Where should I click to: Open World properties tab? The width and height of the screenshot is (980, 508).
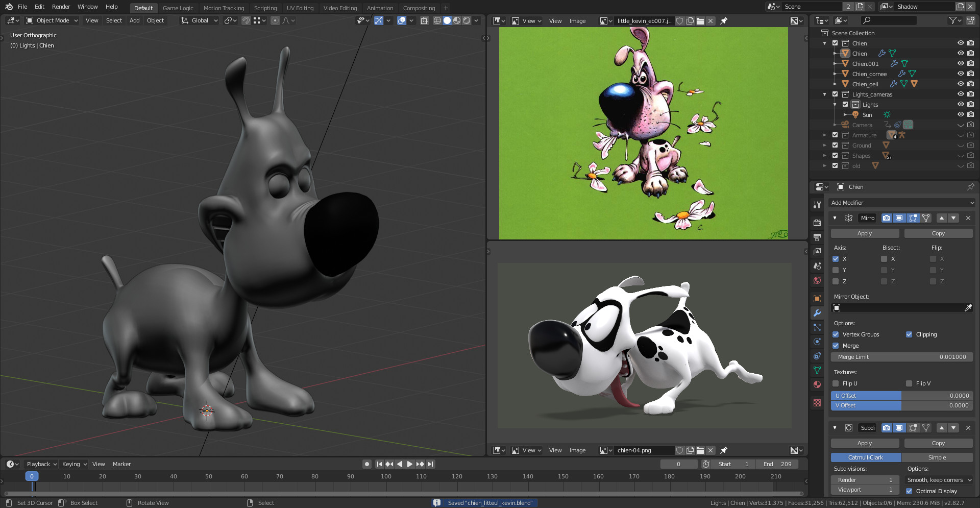click(817, 280)
